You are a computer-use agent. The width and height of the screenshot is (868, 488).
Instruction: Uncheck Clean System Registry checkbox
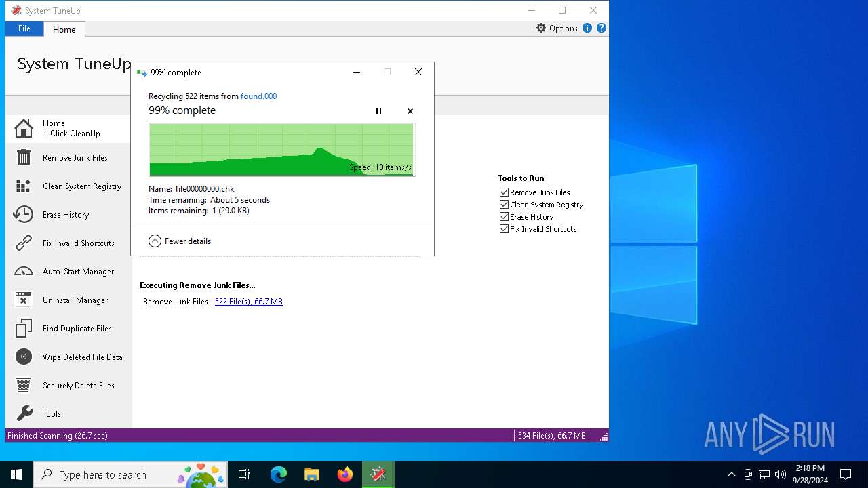(504, 205)
